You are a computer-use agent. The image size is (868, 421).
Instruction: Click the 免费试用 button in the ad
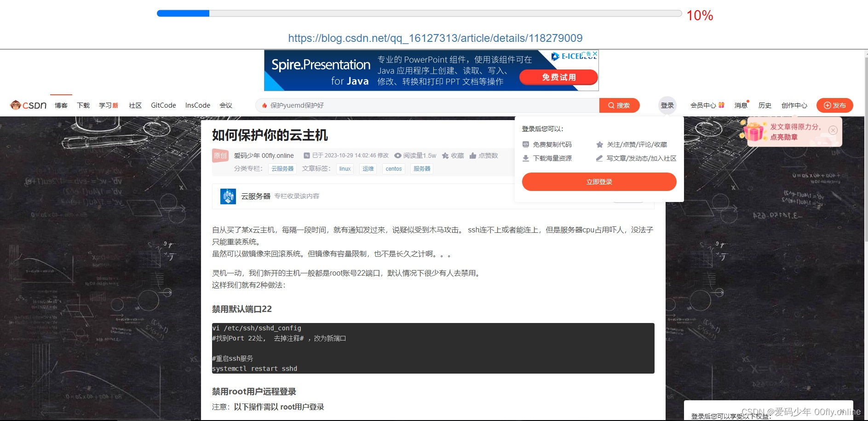point(558,77)
